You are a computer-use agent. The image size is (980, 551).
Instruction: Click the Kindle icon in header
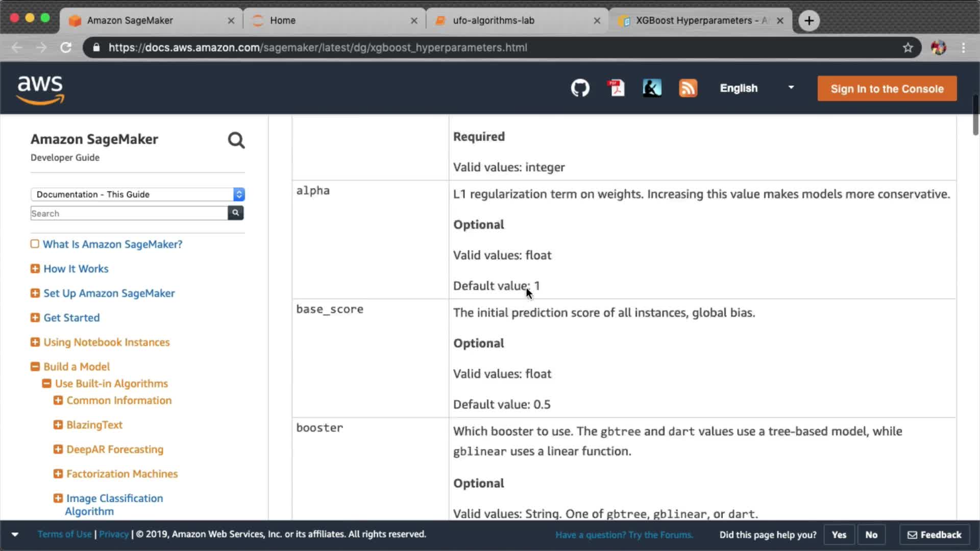coord(652,88)
